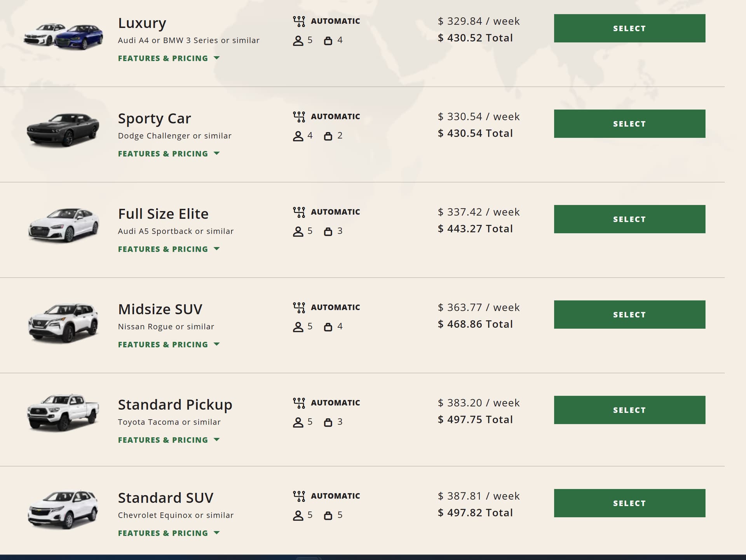Viewport: 746px width, 560px height.
Task: Click luggage icon for Standard SUV
Action: tap(328, 515)
